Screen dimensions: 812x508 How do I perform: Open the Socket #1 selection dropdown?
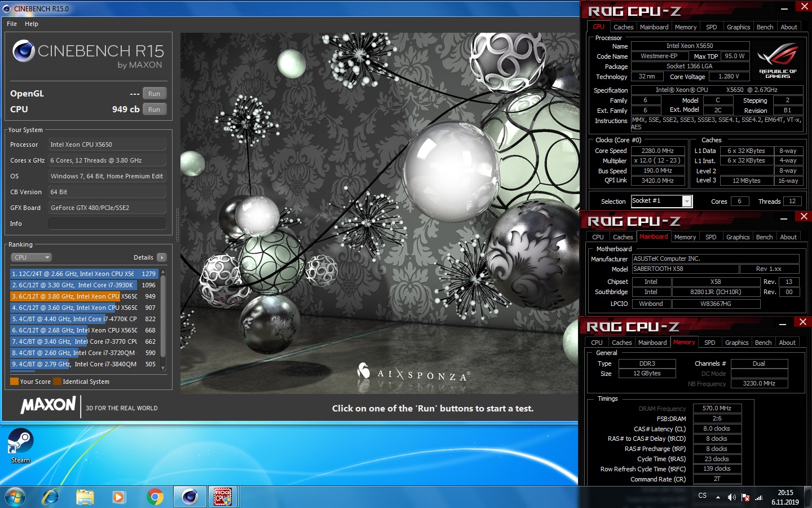[661, 201]
